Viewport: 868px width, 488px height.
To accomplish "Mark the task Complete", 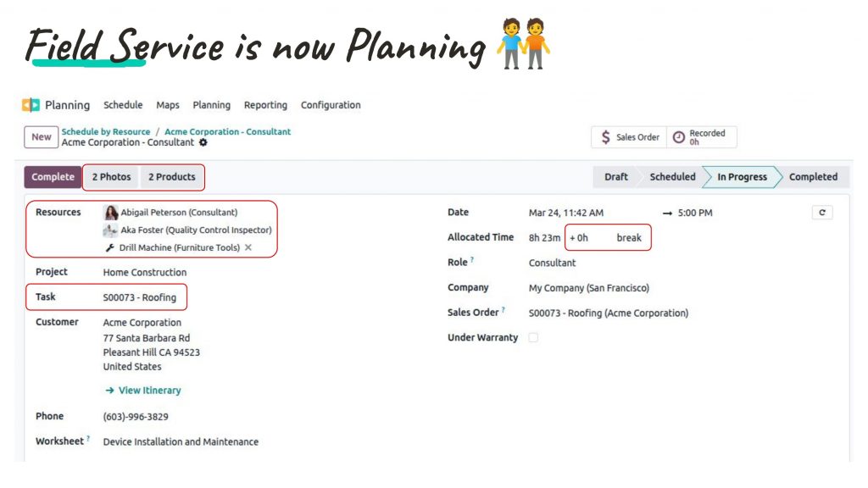I will click(x=52, y=176).
